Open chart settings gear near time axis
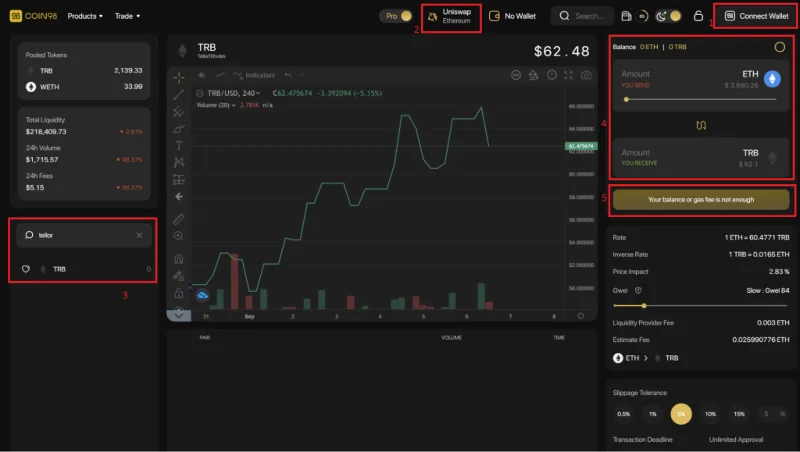800x452 pixels. tap(581, 316)
